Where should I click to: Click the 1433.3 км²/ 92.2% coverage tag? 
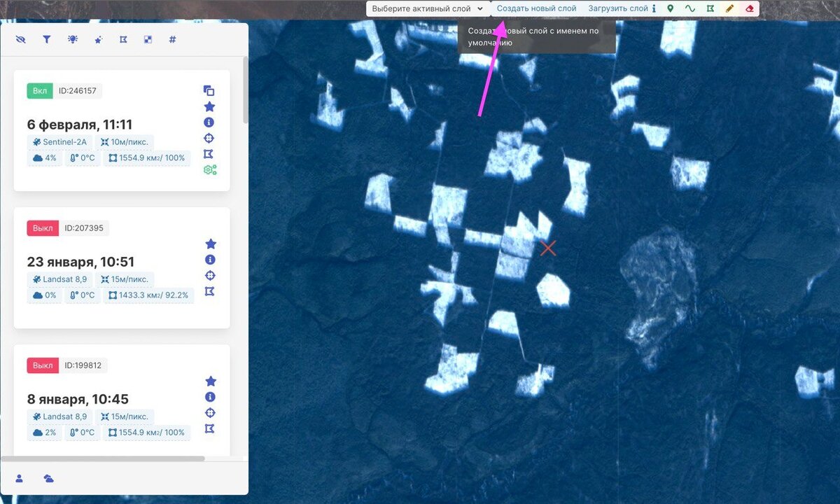coord(149,295)
